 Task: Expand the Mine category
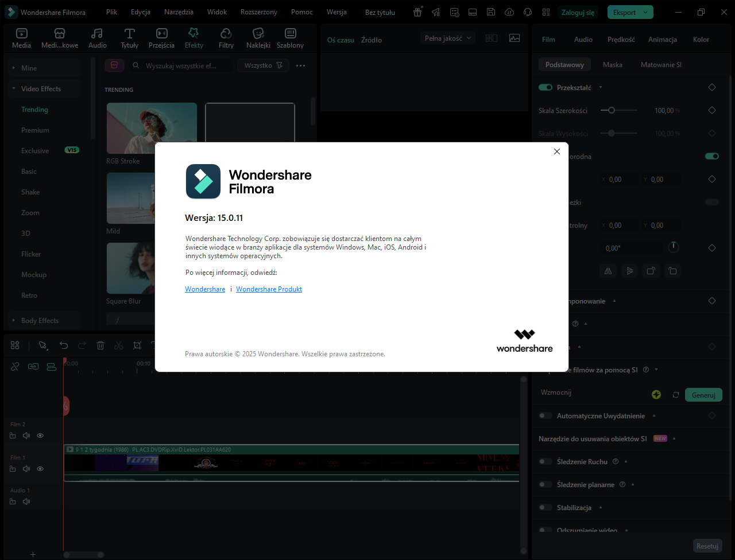coord(13,68)
